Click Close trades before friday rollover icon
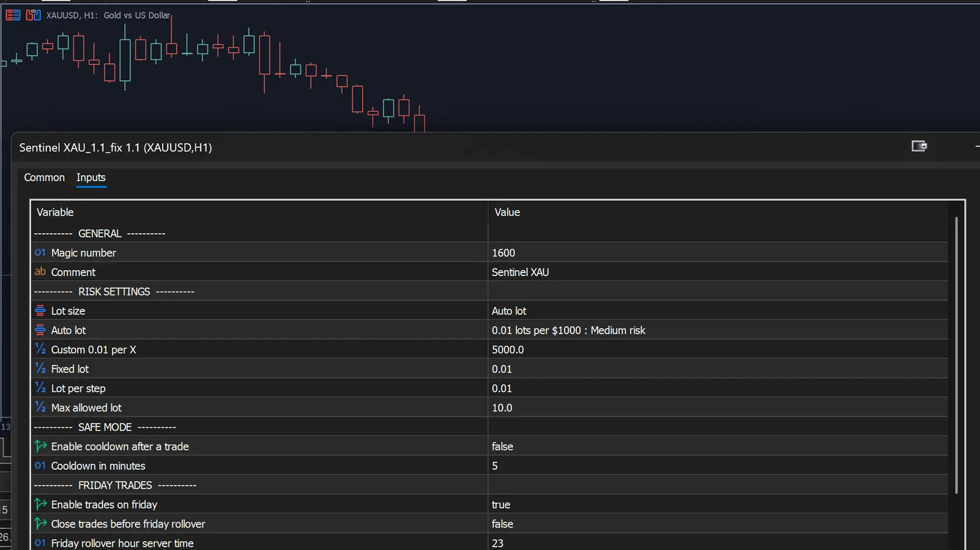This screenshot has height=550, width=980. point(40,524)
